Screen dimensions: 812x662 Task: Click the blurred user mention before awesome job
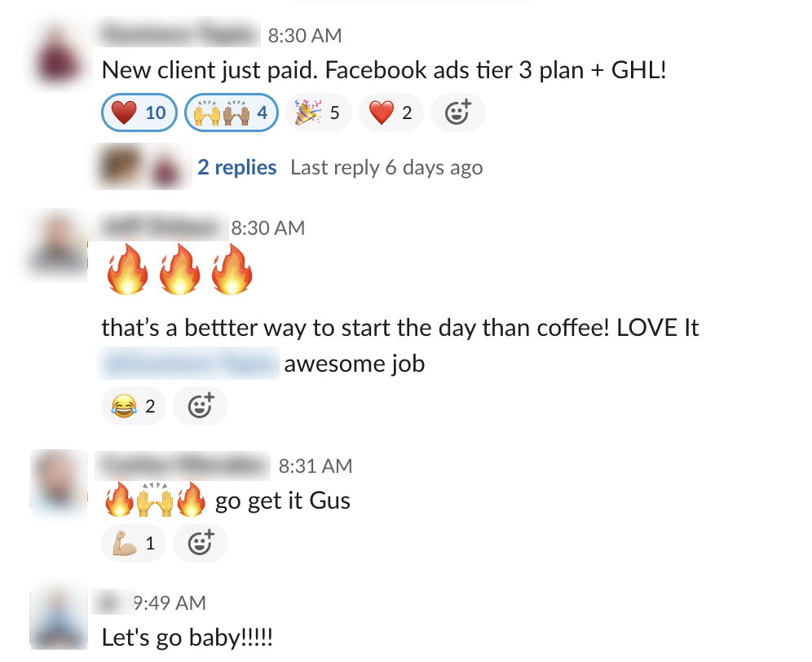click(188, 363)
